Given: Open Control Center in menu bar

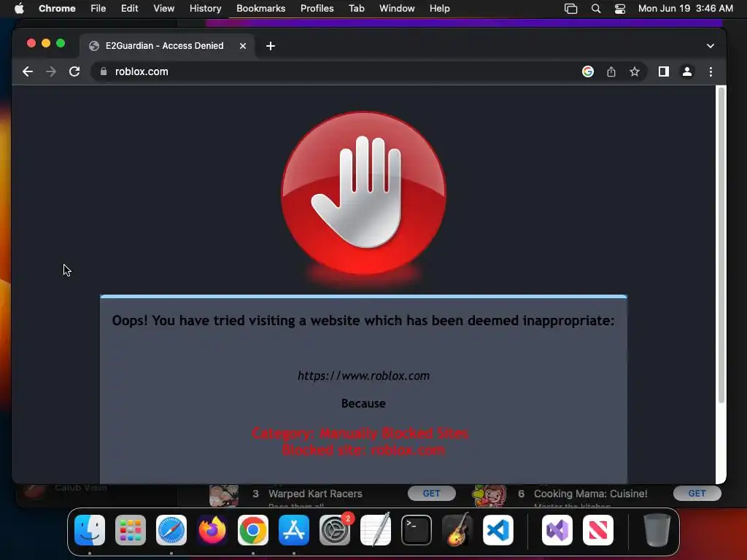Looking at the screenshot, I should (620, 8).
